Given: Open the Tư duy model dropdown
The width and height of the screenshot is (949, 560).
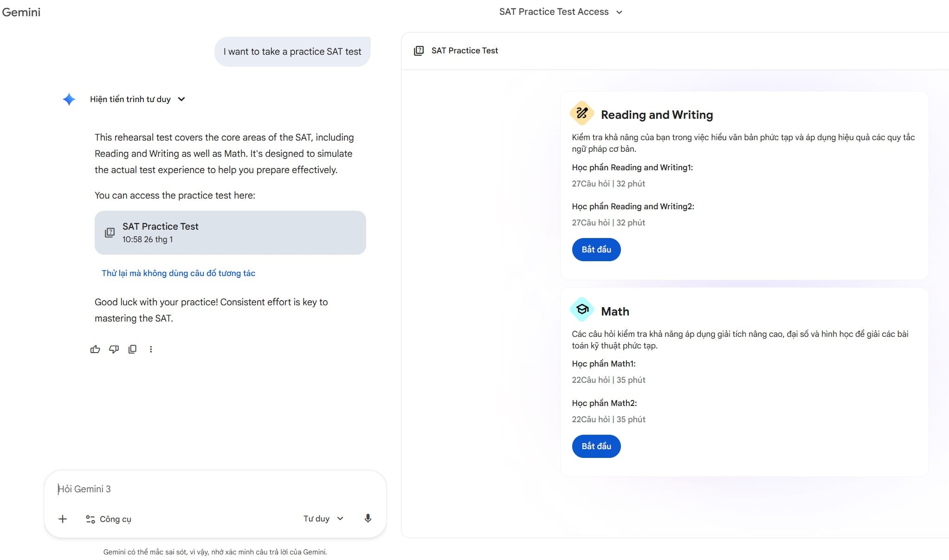Looking at the screenshot, I should click(323, 519).
